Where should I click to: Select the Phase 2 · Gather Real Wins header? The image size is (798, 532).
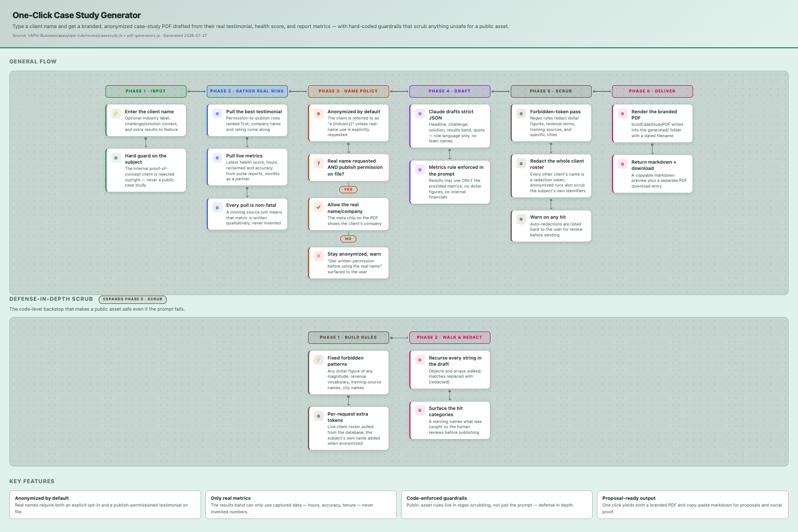pos(247,91)
